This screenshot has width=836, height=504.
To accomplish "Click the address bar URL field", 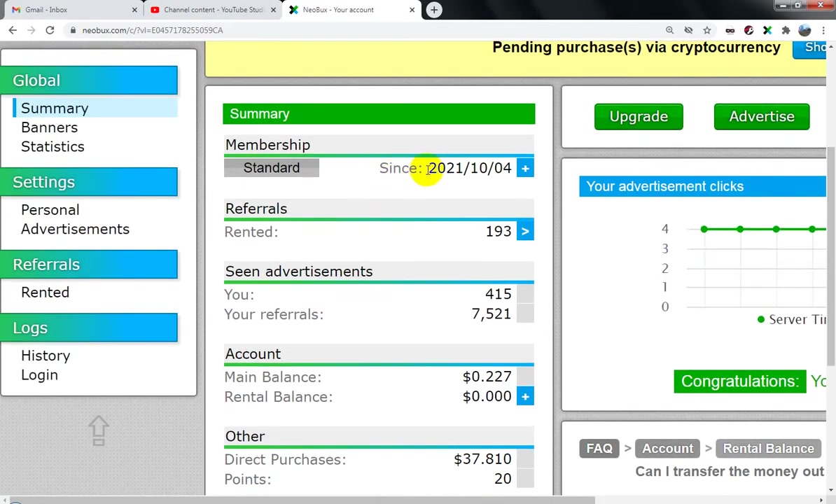I will click(x=368, y=30).
